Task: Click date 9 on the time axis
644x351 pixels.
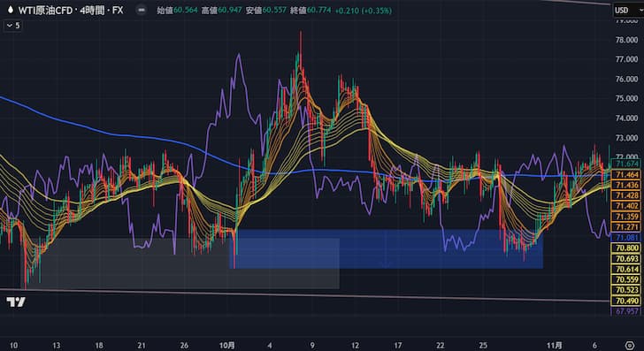Action: 312,345
